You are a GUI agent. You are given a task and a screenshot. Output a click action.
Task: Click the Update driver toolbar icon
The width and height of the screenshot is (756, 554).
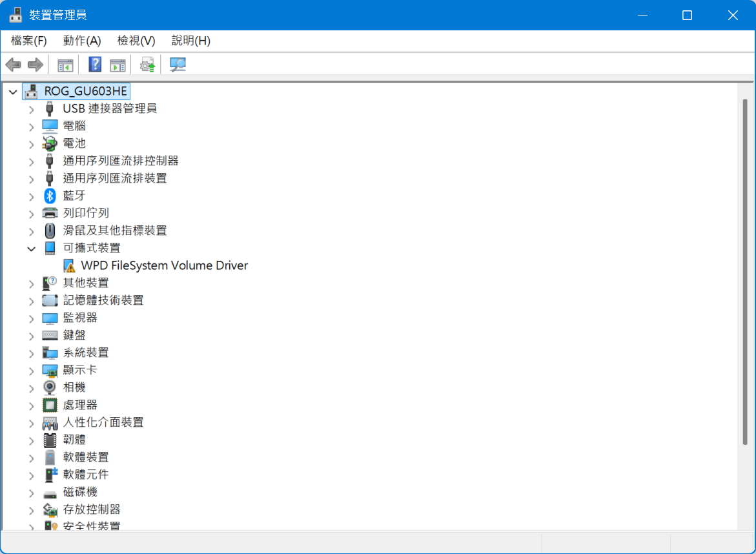147,64
